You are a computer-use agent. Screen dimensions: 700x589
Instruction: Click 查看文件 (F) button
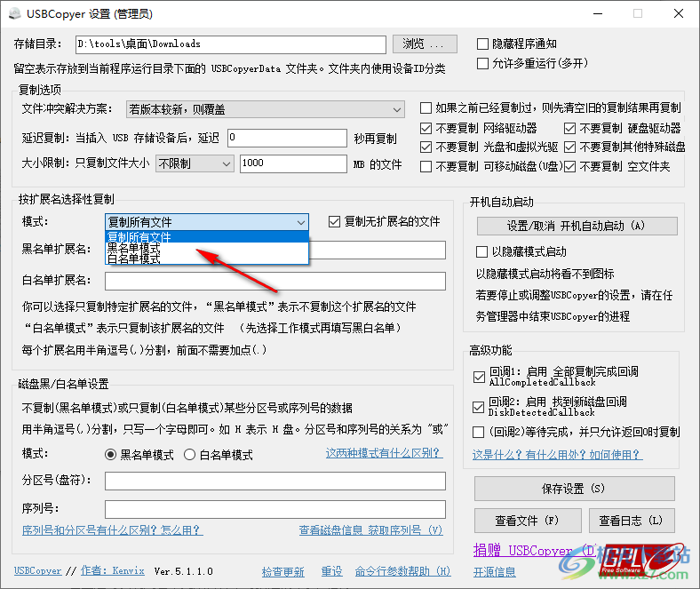(528, 521)
